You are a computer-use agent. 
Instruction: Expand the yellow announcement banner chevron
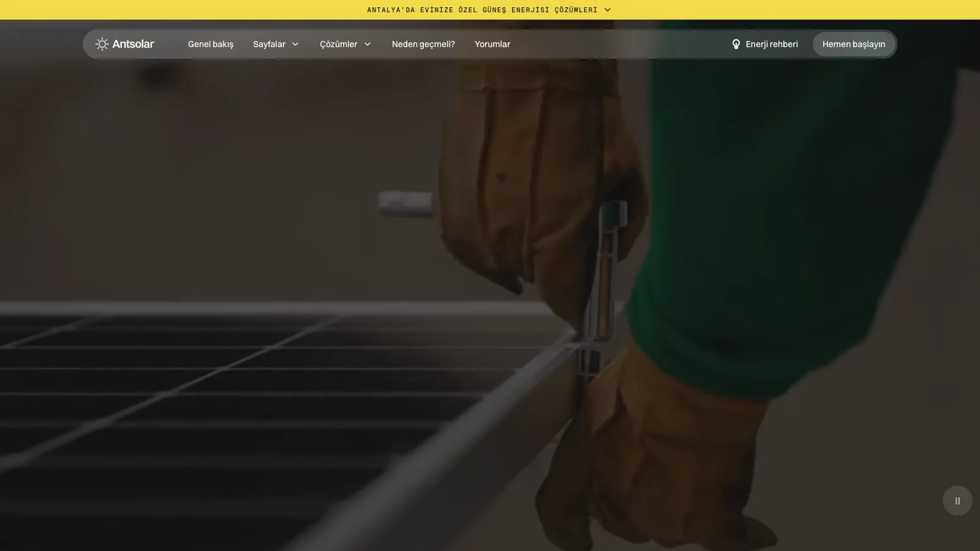click(x=608, y=10)
